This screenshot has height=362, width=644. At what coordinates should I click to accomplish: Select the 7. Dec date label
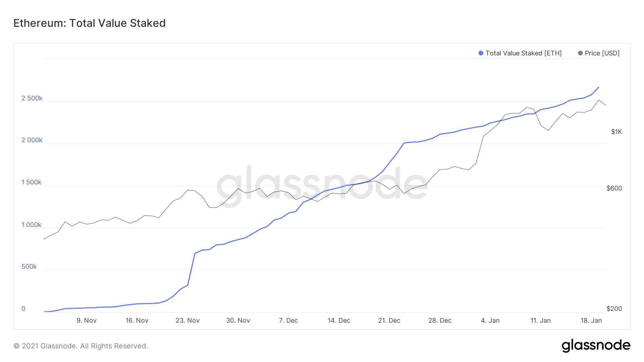[288, 321]
